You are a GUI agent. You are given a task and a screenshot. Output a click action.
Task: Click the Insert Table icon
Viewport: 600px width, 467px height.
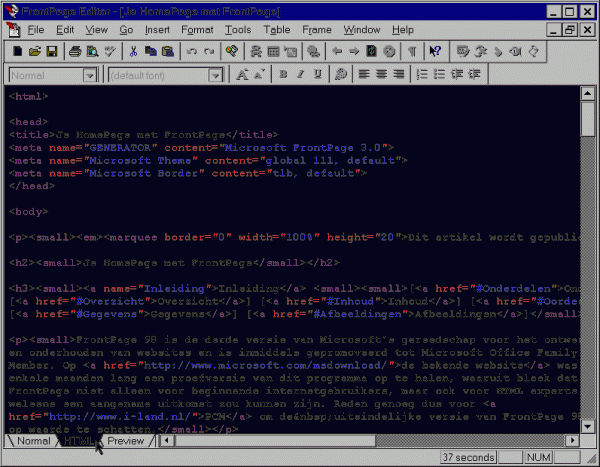coord(273,51)
